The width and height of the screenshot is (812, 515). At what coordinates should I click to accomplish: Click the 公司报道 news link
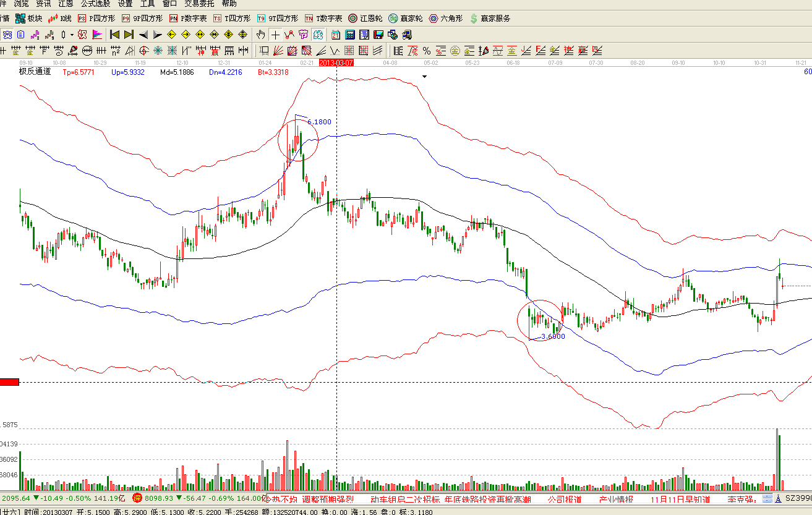pos(564,499)
